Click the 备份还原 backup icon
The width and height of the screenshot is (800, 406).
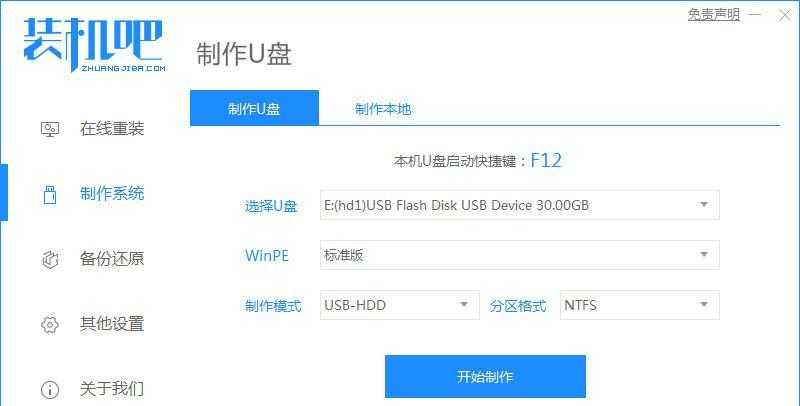(x=49, y=259)
